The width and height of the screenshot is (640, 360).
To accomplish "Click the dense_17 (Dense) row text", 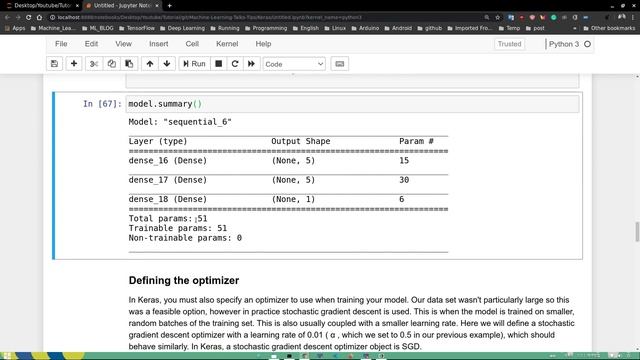I will tap(168, 180).
